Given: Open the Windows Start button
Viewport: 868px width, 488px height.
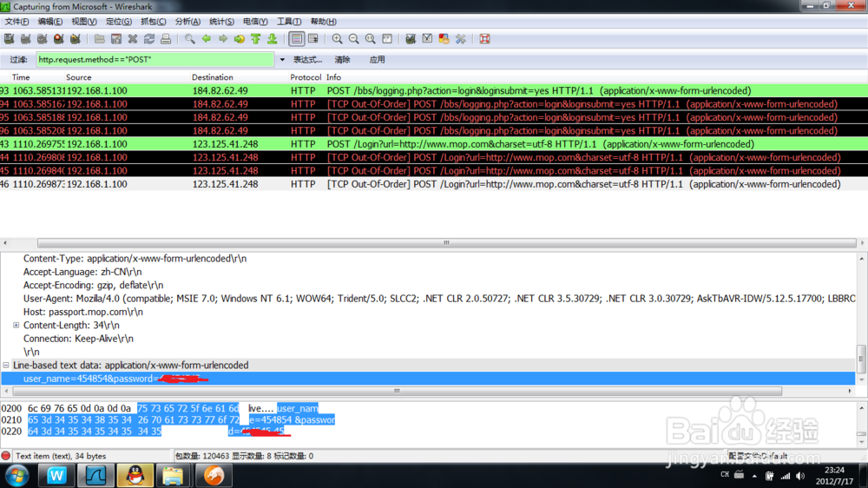Looking at the screenshot, I should (x=16, y=476).
